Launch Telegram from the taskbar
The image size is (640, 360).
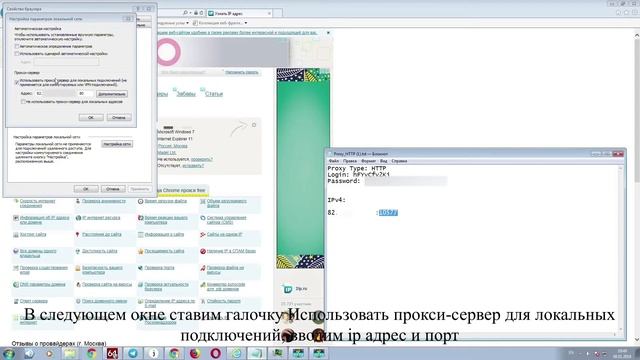133,353
